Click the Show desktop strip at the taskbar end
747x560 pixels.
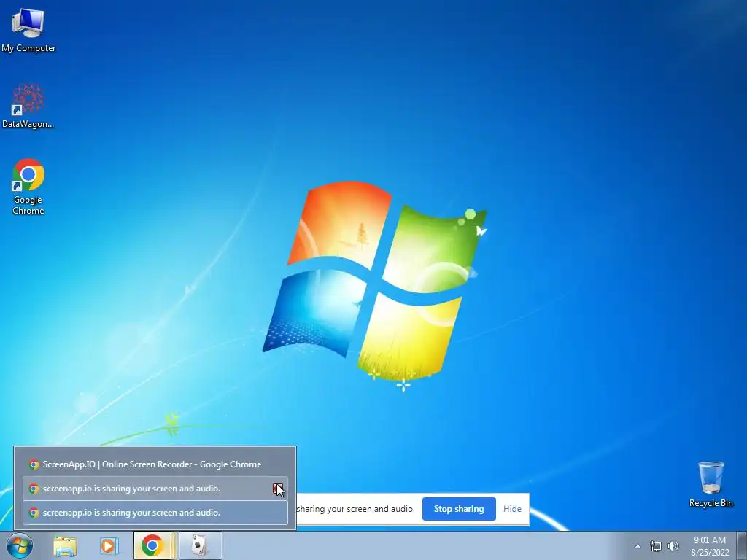pos(742,545)
